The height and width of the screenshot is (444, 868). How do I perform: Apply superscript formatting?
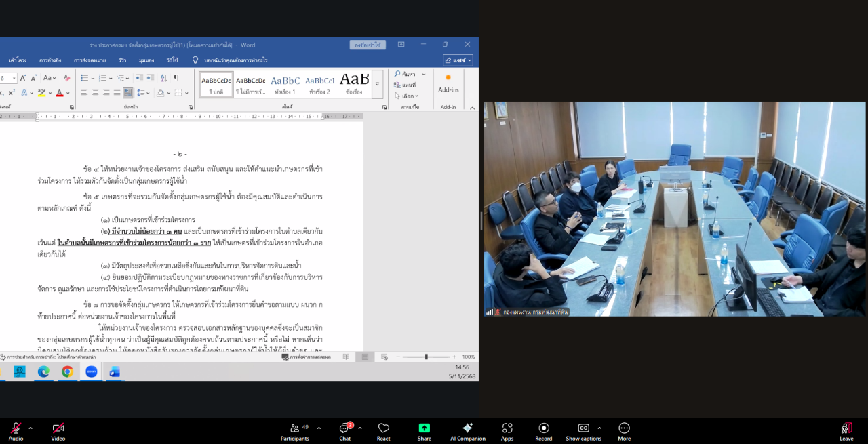[12, 93]
